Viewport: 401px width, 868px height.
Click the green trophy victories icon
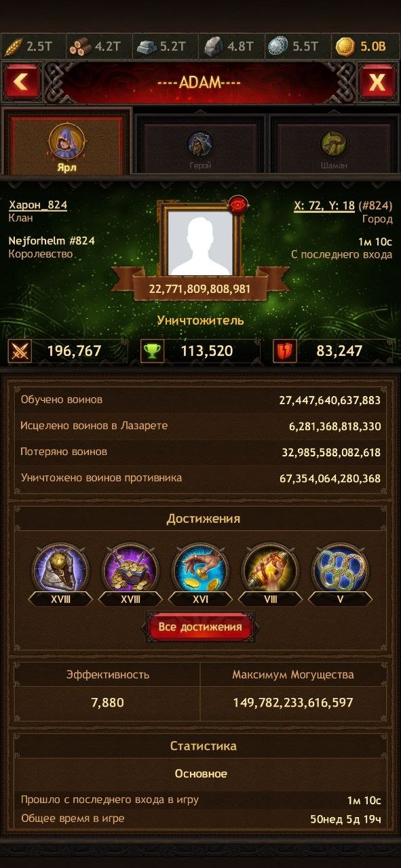(x=151, y=351)
